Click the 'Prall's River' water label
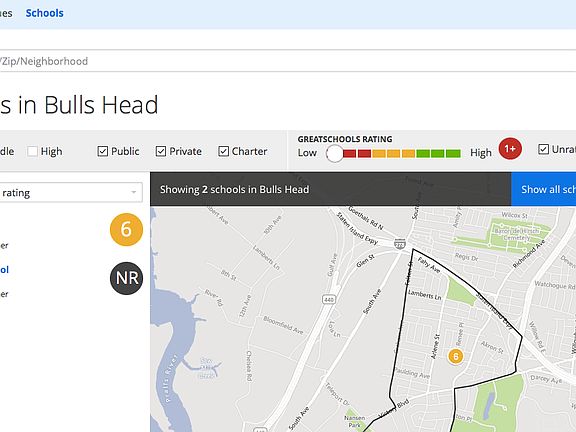576x432 pixels. pos(171,378)
